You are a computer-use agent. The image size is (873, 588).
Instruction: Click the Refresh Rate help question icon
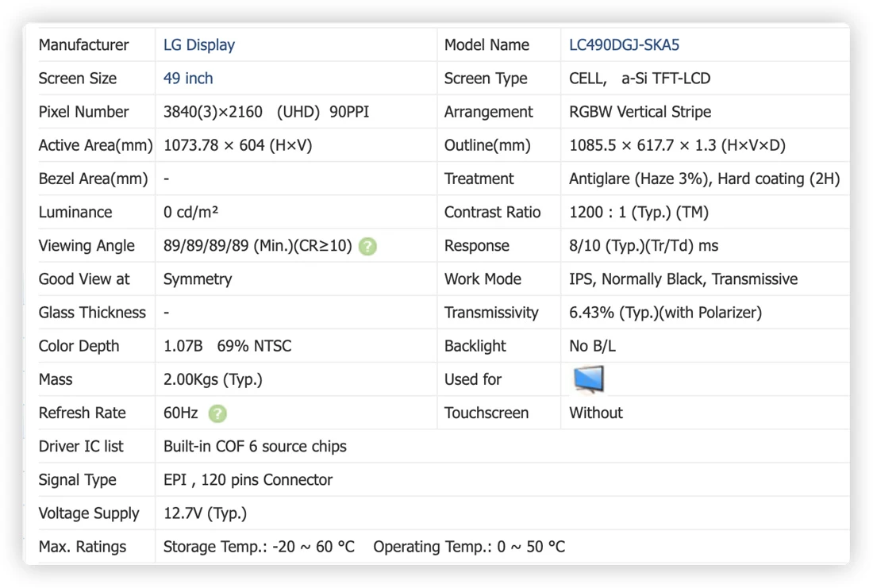(217, 413)
